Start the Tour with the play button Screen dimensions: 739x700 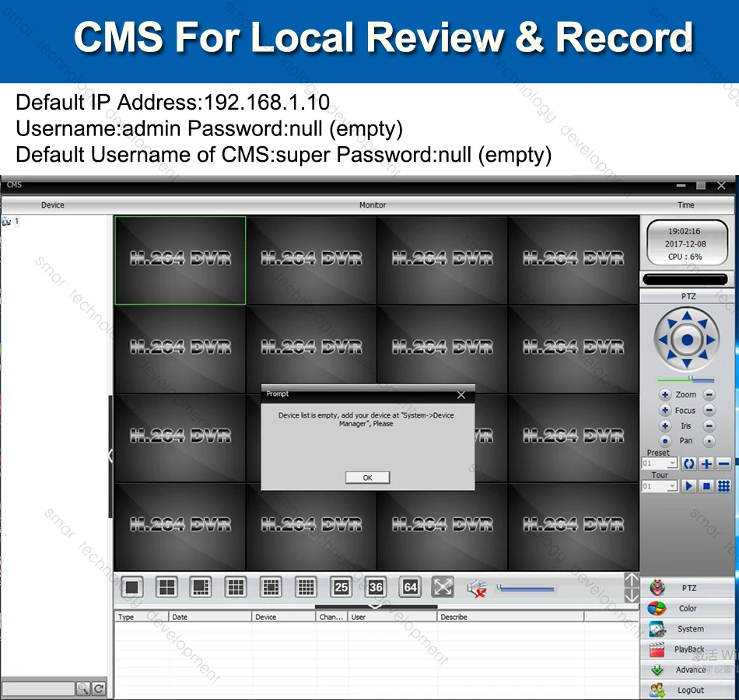(x=689, y=485)
